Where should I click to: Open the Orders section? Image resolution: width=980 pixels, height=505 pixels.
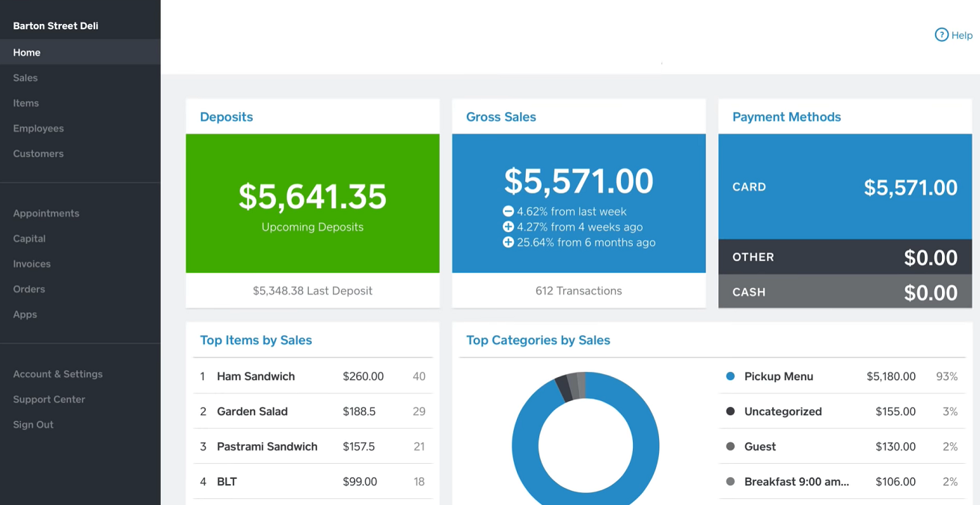click(x=28, y=289)
